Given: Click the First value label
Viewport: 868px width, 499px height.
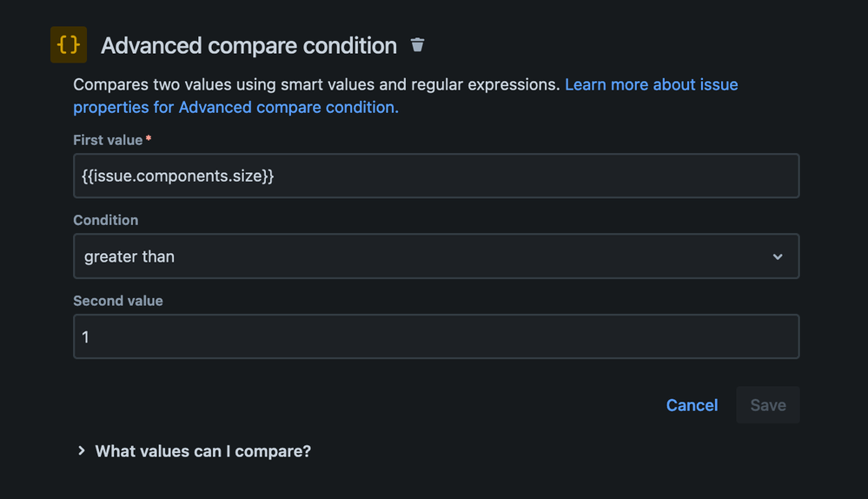Looking at the screenshot, I should [108, 140].
